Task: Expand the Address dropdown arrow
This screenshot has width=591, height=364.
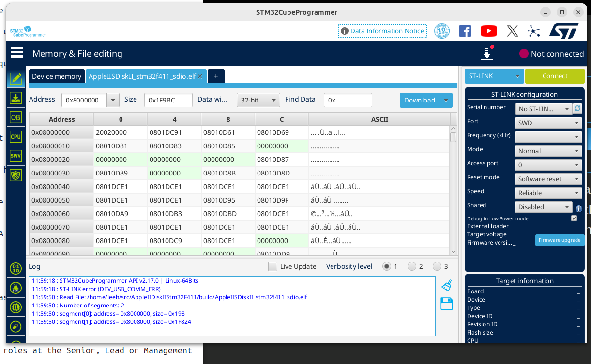Action: click(114, 100)
